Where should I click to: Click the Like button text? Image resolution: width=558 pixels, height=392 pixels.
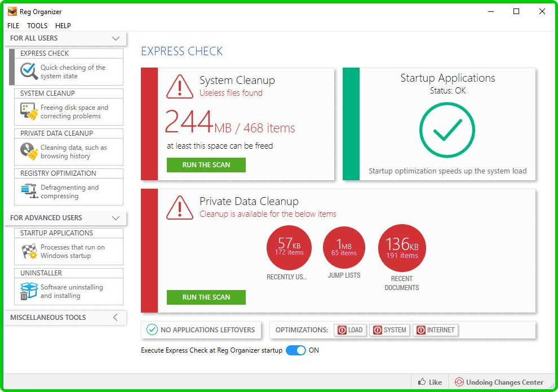point(435,382)
